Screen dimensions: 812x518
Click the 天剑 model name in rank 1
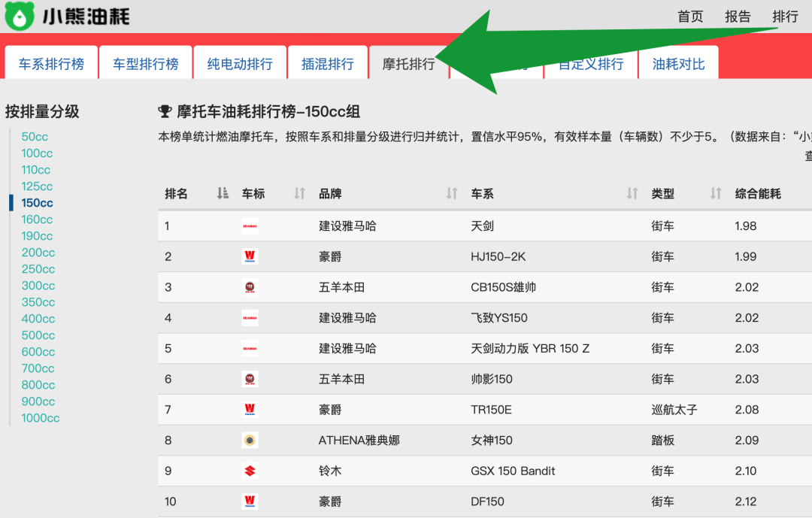tap(482, 226)
